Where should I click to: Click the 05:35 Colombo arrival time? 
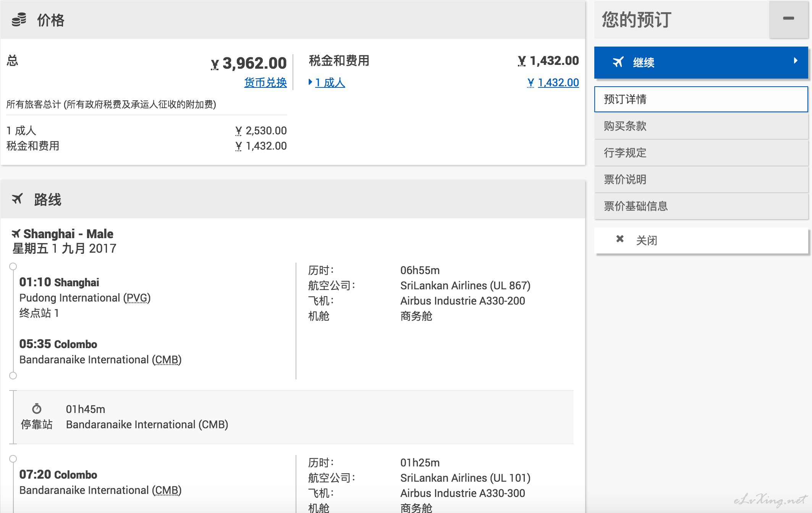[x=58, y=344]
